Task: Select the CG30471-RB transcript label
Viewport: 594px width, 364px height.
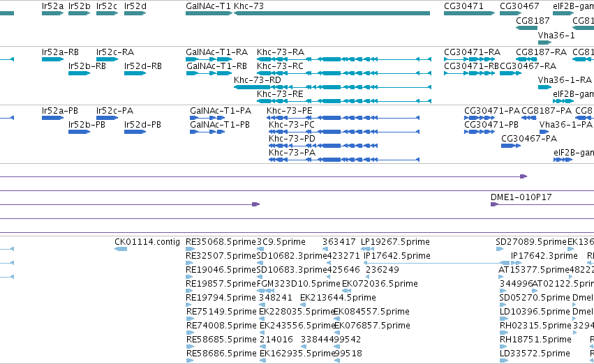Action: [x=472, y=66]
